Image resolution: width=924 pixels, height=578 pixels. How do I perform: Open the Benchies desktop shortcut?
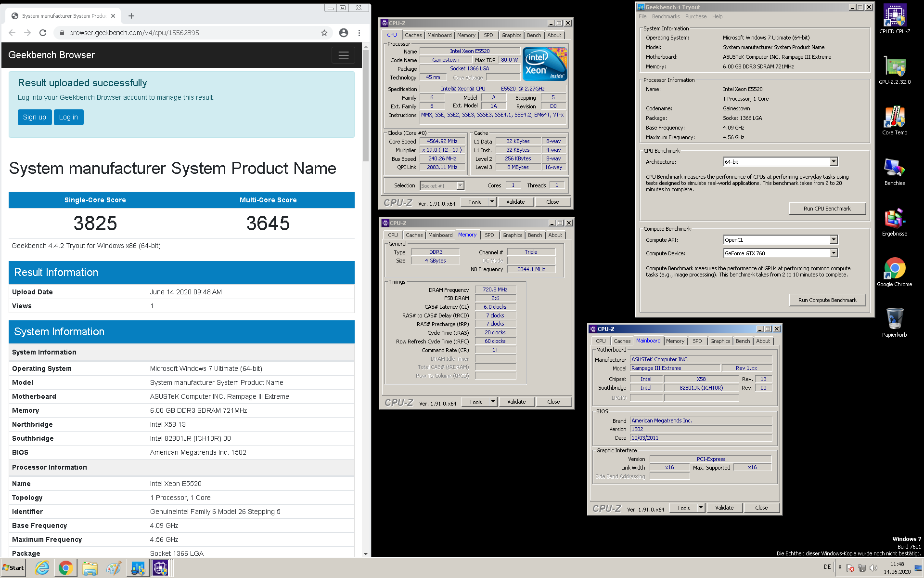[895, 171]
